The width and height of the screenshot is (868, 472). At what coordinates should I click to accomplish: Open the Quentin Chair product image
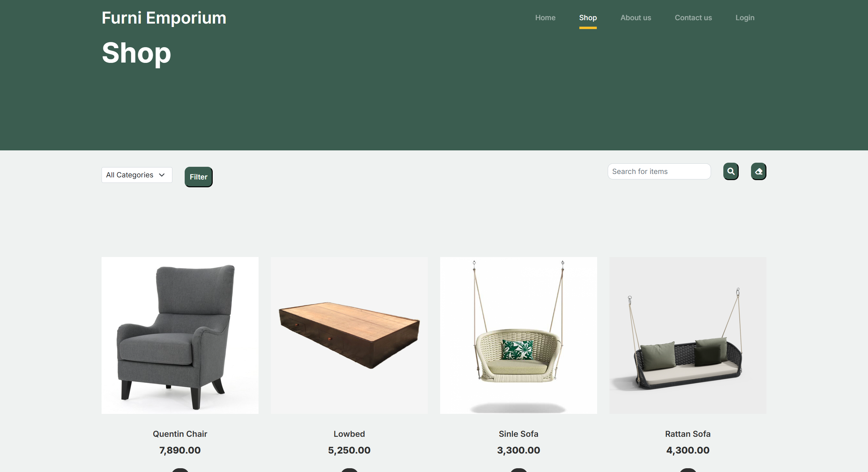tap(180, 335)
